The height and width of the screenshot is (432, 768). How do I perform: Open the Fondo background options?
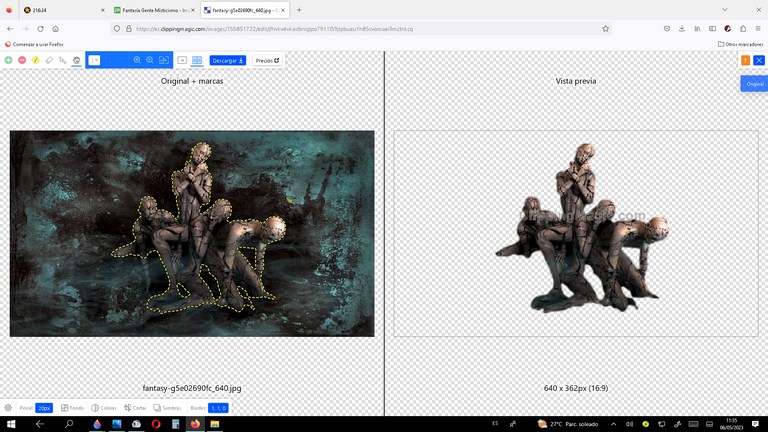[72, 408]
